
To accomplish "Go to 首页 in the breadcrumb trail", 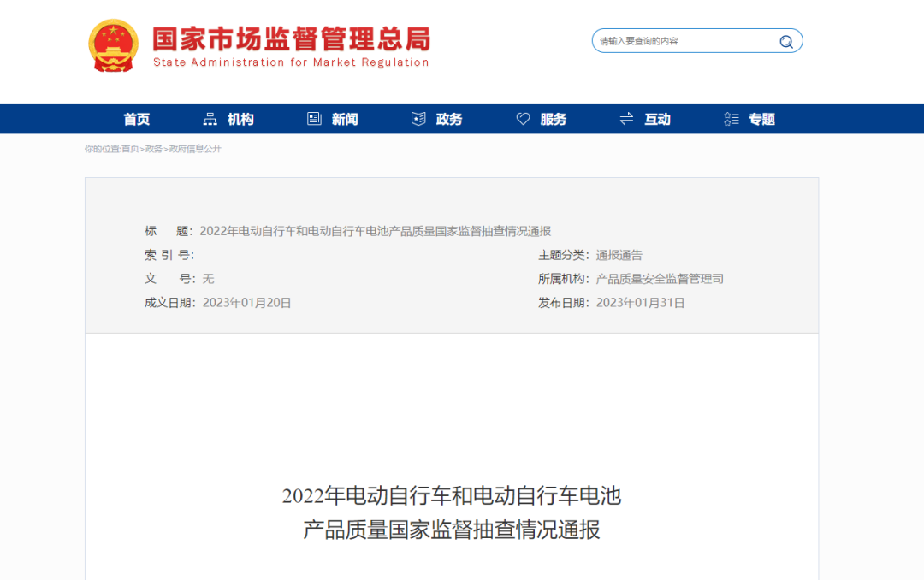I will (130, 149).
